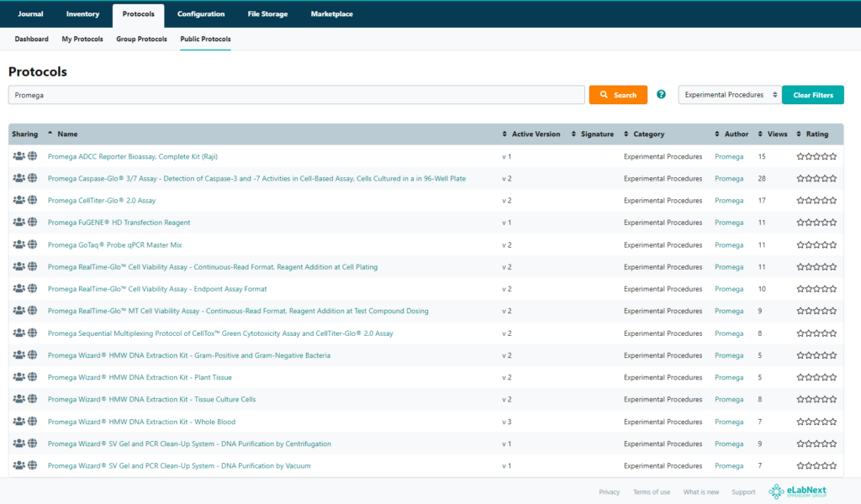This screenshot has height=504, width=861.
Task: Click the What is new footer link
Action: coord(700,492)
